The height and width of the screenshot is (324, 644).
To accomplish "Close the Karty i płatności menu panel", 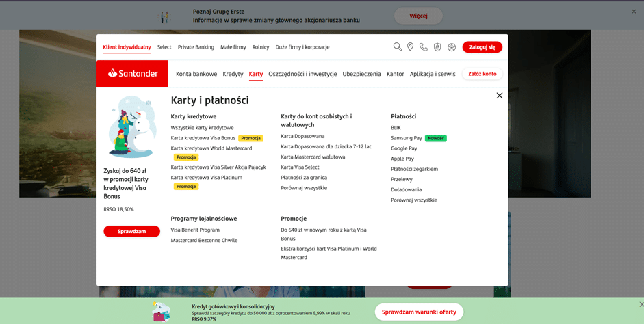I will pos(500,96).
